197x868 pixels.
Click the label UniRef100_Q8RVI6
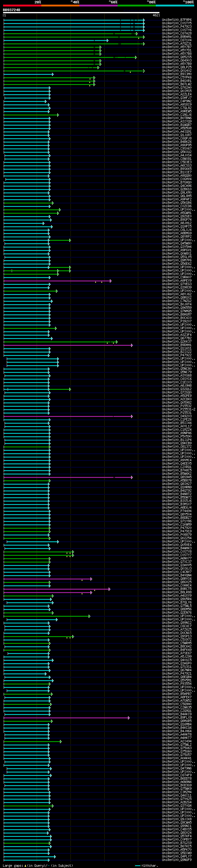(x=177, y=579)
